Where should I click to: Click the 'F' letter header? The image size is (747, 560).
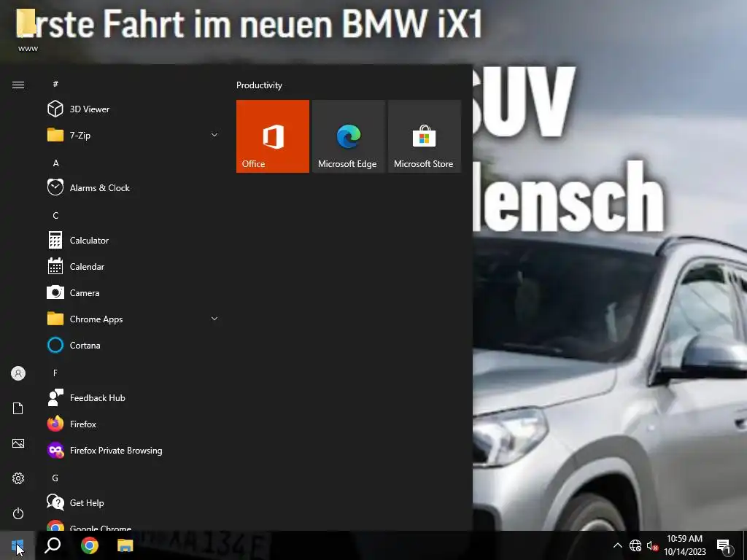click(55, 373)
